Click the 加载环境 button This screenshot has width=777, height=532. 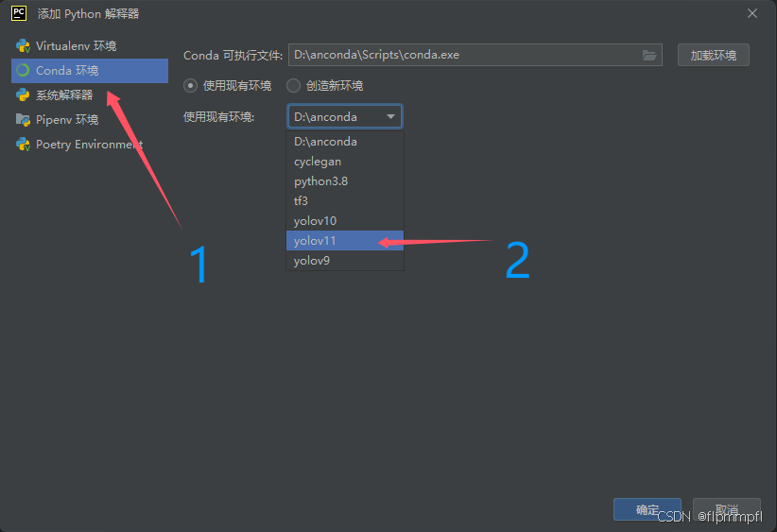(x=713, y=55)
